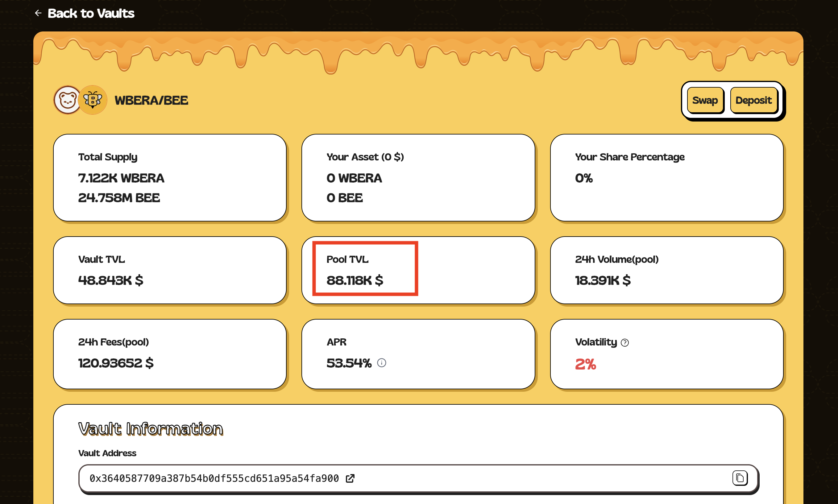Click the APR label

coord(337,342)
